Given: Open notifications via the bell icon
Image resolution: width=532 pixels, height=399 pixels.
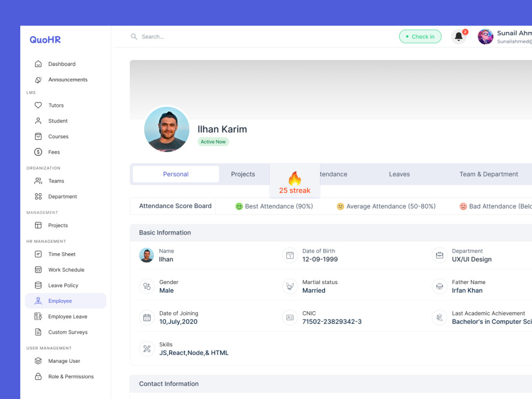Looking at the screenshot, I should pyautogui.click(x=459, y=37).
